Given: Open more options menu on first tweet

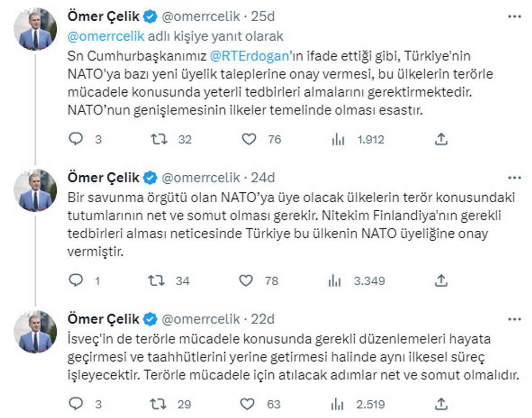Looking at the screenshot, I should click(x=514, y=16).
